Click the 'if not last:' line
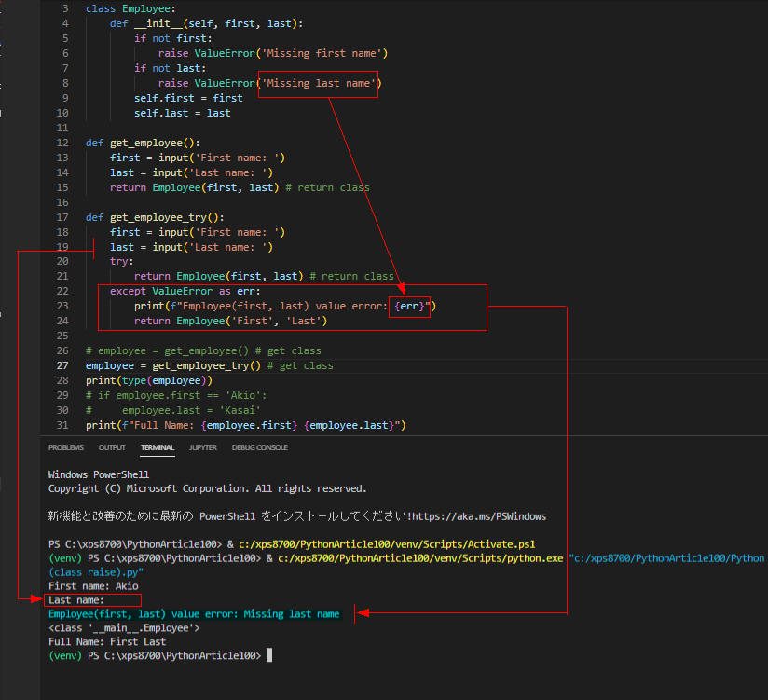 point(170,68)
